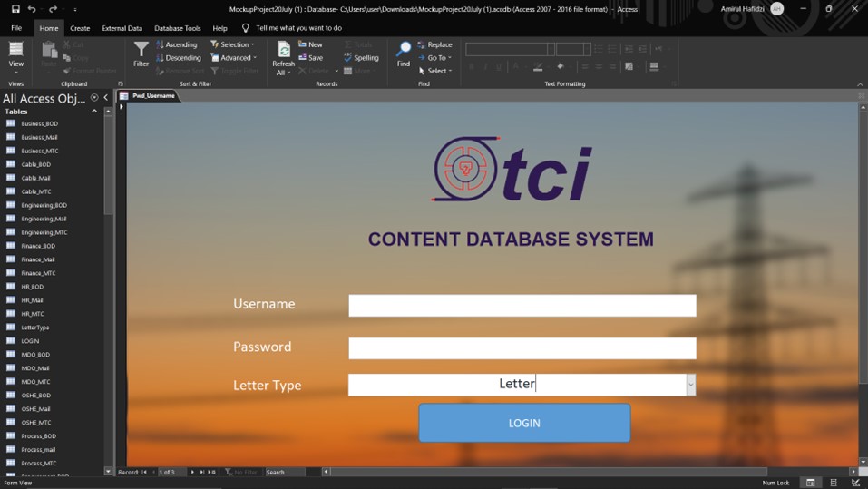Click the Password input field
This screenshot has height=489, width=868.
click(522, 348)
